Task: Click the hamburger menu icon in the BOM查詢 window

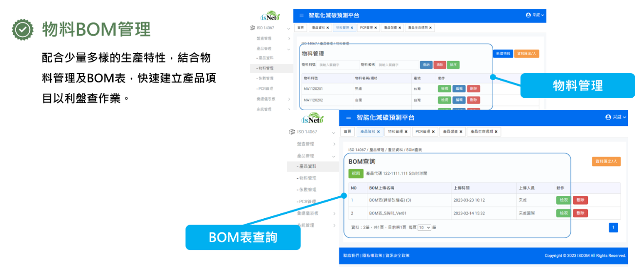Action: pyautogui.click(x=348, y=118)
